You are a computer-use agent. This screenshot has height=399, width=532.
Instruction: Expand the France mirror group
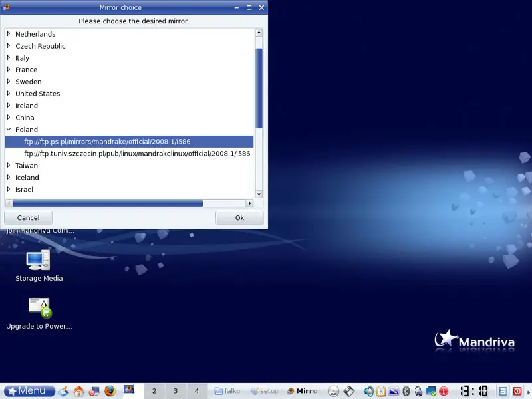click(9, 69)
